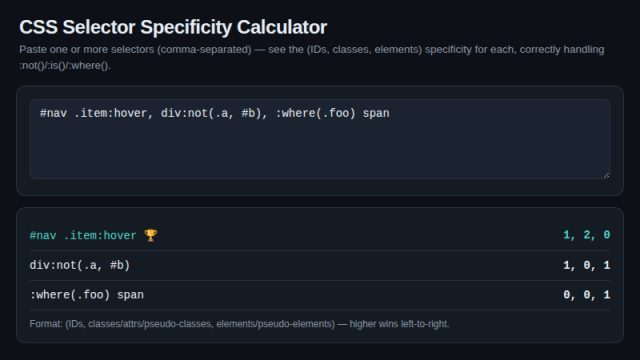Click 'div:not(.a, #b)' text inside the textarea
Viewport: 640px width, 360px height.
211,113
